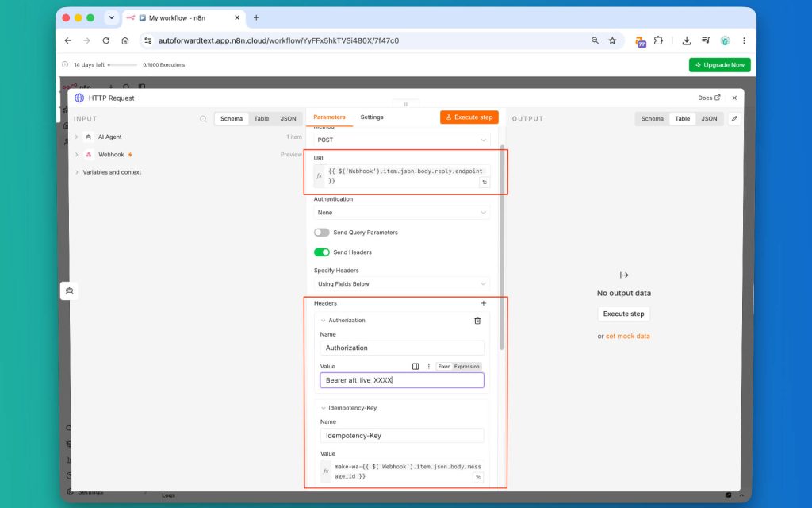Click the Upgrade Now button
812x508 pixels.
(719, 65)
